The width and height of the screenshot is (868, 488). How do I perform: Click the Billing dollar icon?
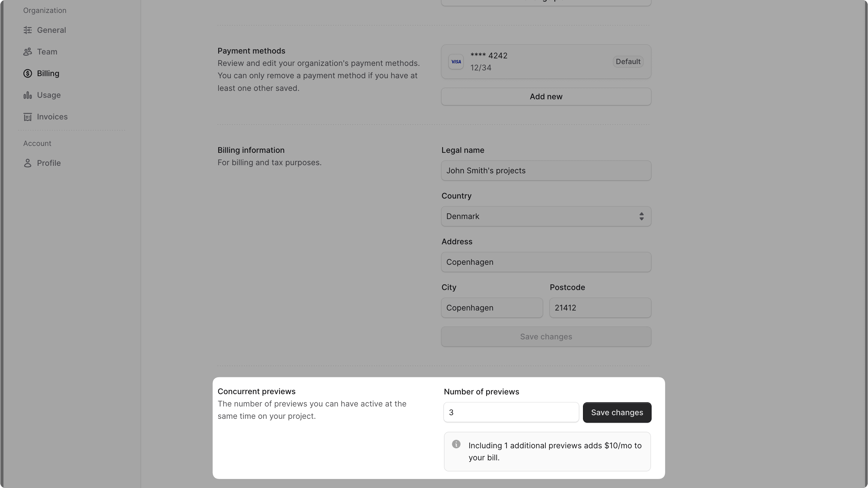click(28, 73)
